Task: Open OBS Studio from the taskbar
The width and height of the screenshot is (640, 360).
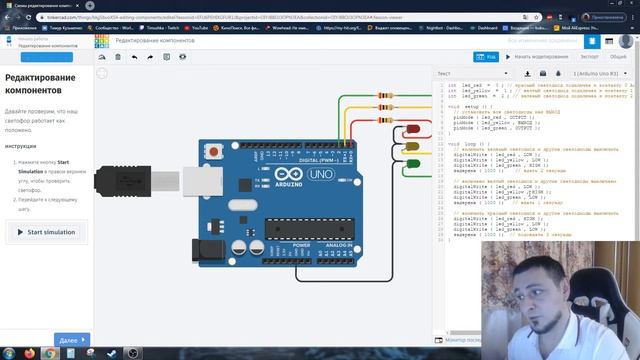Action: coord(133,353)
